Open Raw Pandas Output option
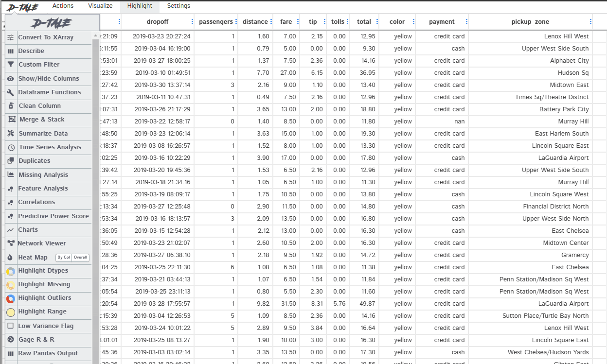This screenshot has width=607, height=364. point(48,353)
